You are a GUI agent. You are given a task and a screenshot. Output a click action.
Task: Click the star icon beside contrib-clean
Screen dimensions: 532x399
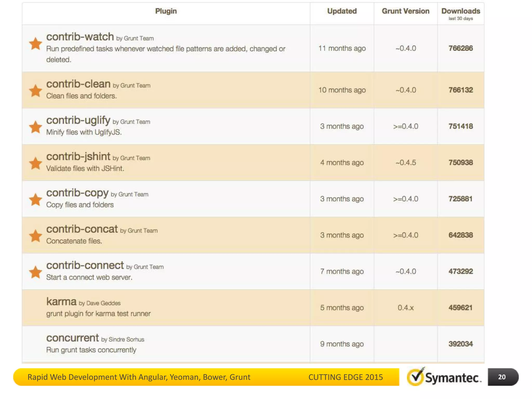[x=35, y=90]
